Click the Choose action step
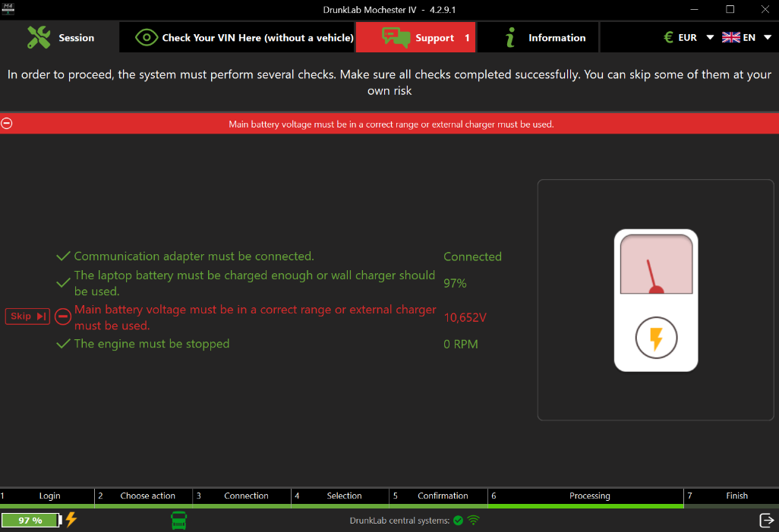This screenshot has width=779, height=532. 147,496
